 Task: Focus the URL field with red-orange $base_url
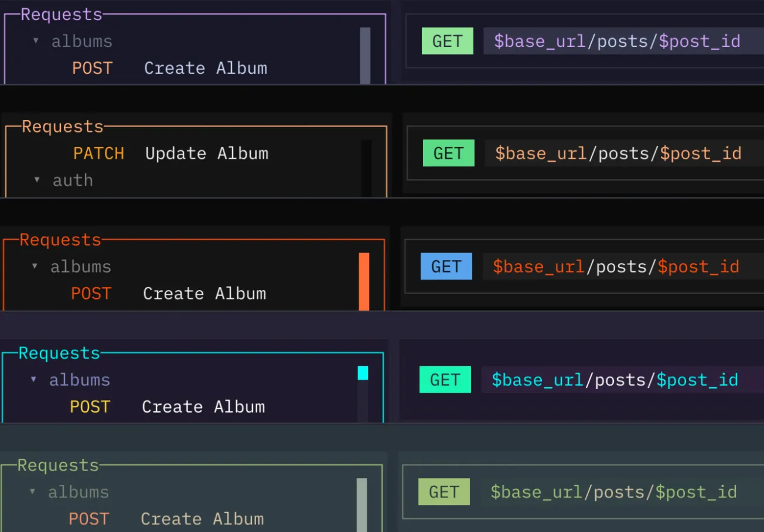pyautogui.click(x=622, y=267)
